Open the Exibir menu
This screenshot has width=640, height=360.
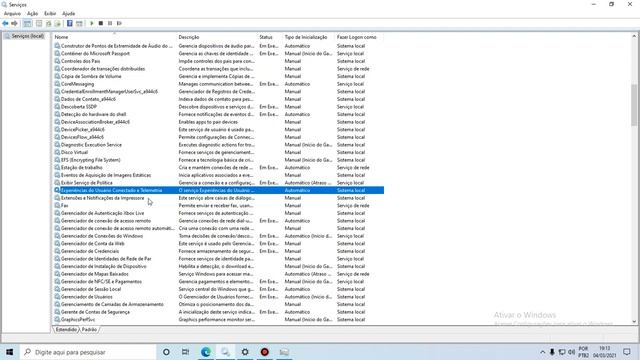coord(50,13)
